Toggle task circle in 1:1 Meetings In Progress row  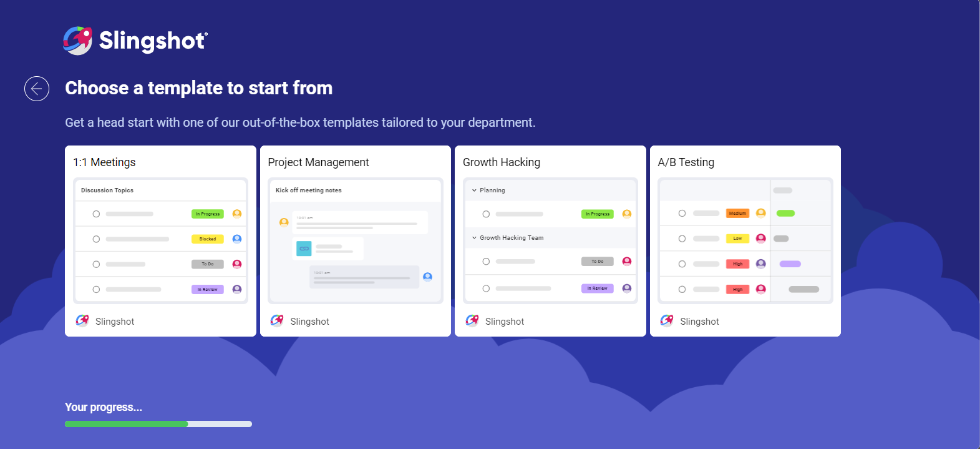96,214
